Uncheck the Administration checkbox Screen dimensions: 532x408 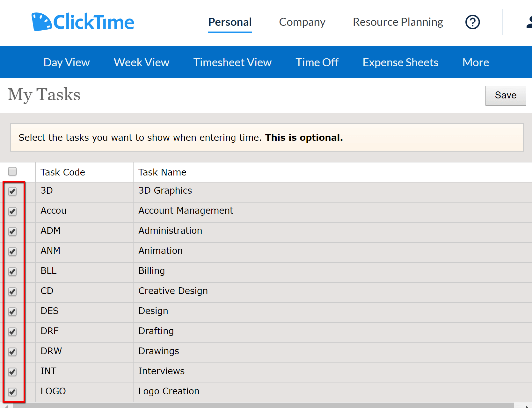pyautogui.click(x=12, y=232)
